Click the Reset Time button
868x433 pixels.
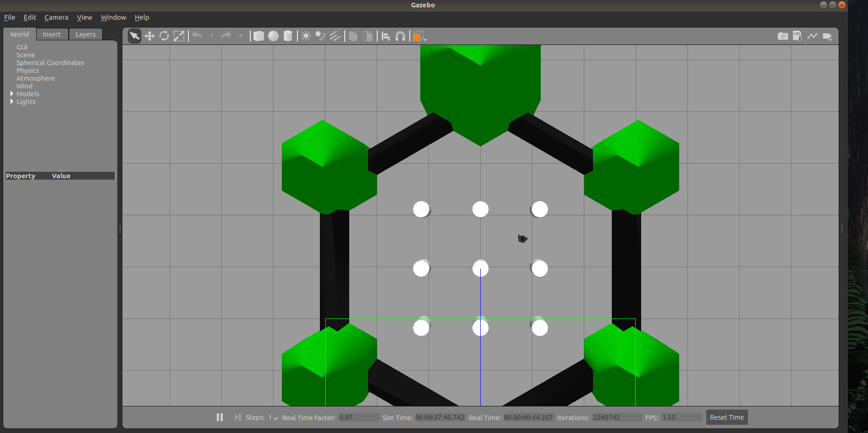(726, 417)
